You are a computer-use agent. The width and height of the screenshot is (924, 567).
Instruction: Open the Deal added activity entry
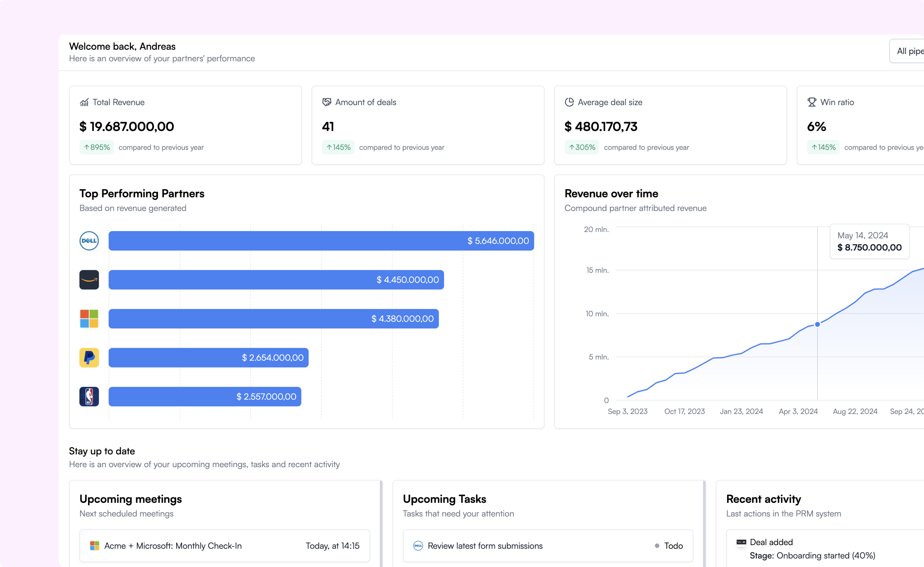point(825,548)
